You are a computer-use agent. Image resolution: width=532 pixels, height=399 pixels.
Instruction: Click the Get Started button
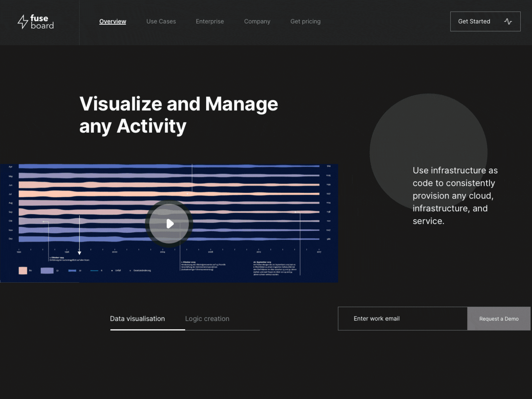(485, 21)
